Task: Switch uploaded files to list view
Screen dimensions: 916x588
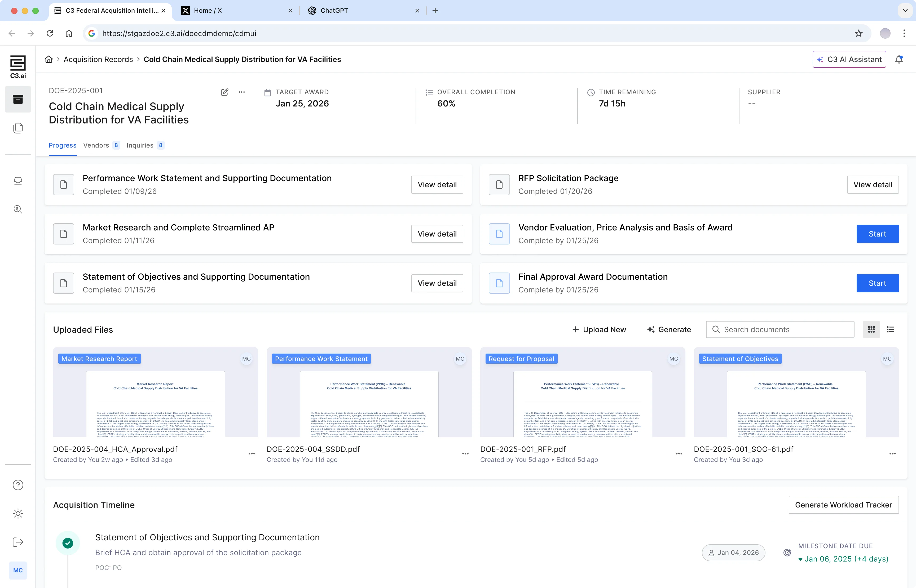Action: tap(890, 329)
